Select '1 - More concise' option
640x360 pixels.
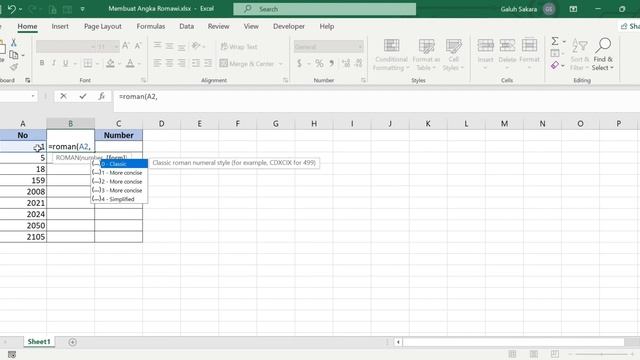pos(119,173)
